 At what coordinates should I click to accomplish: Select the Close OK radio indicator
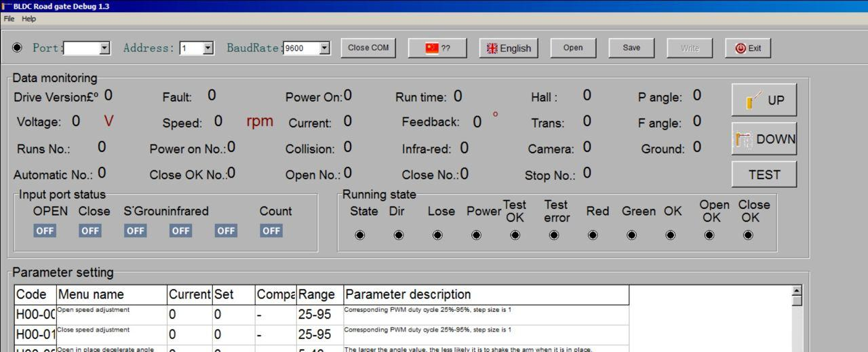click(x=748, y=235)
